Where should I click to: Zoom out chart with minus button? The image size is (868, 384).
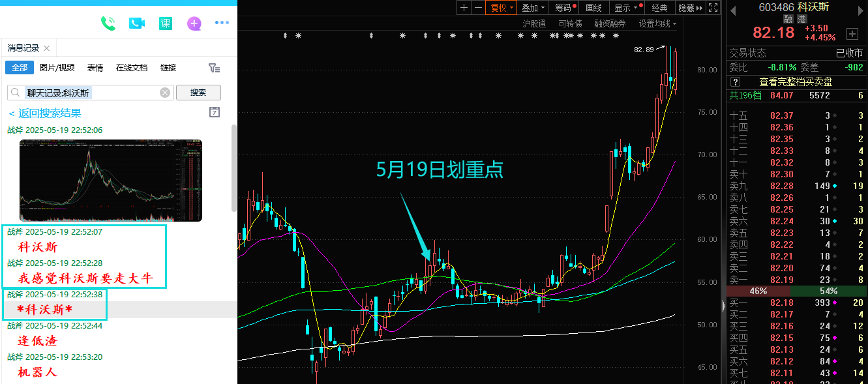pos(479,8)
